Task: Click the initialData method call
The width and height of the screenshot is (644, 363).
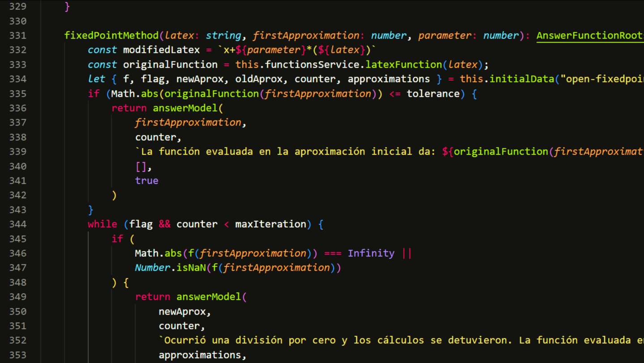Action: coord(521,79)
